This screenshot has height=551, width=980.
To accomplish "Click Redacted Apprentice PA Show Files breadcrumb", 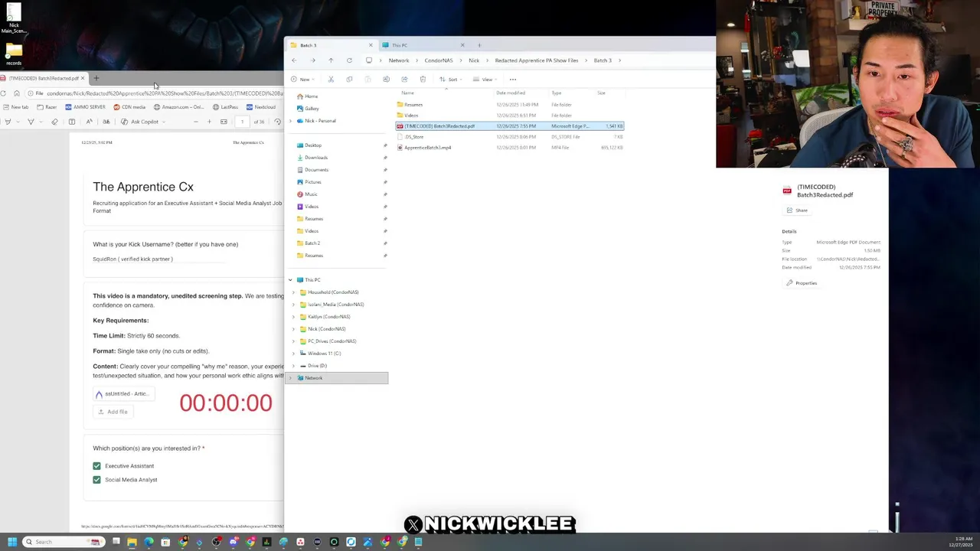I will tap(537, 60).
